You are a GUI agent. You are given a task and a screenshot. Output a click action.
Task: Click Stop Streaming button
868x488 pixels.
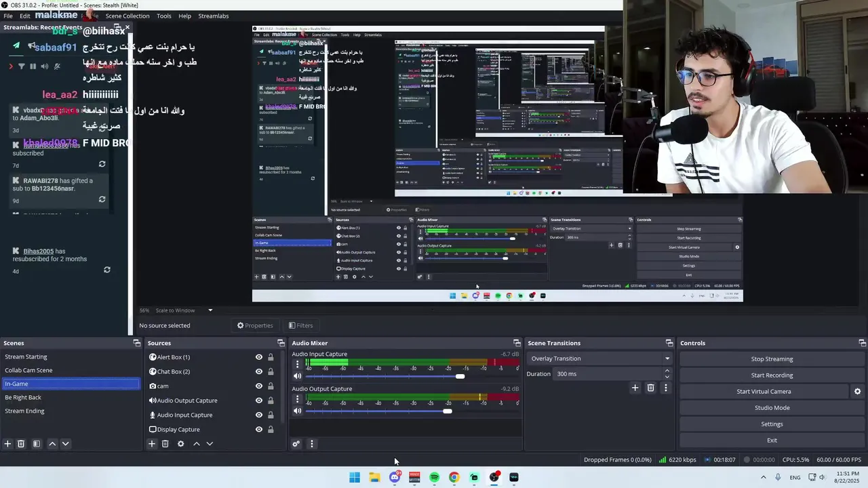[772, 359]
